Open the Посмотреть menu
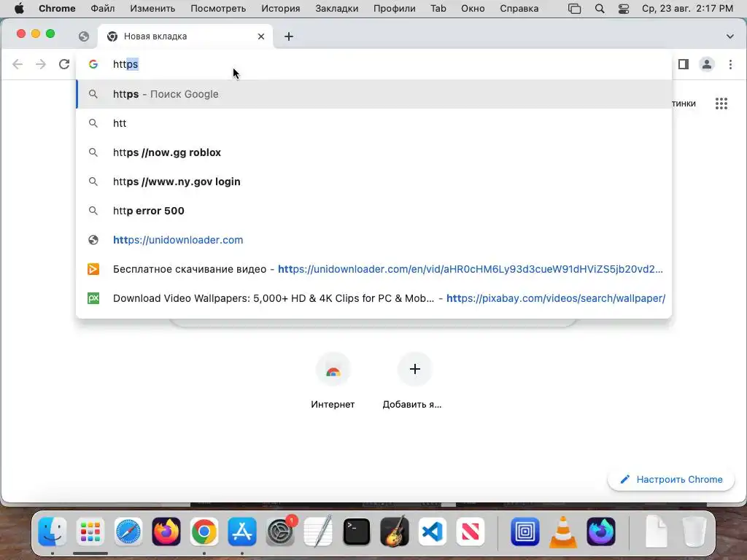Screen dimensions: 747x560 coord(218,9)
